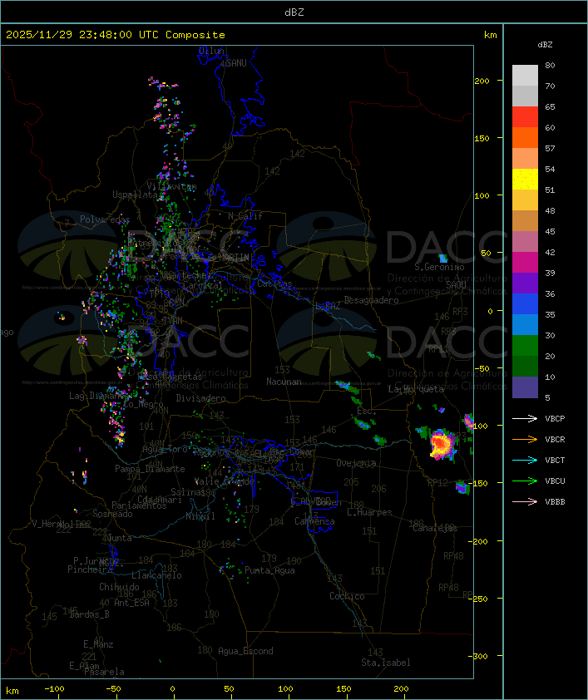
Task: Click the Sta.Isabel place label
Action: tap(386, 663)
